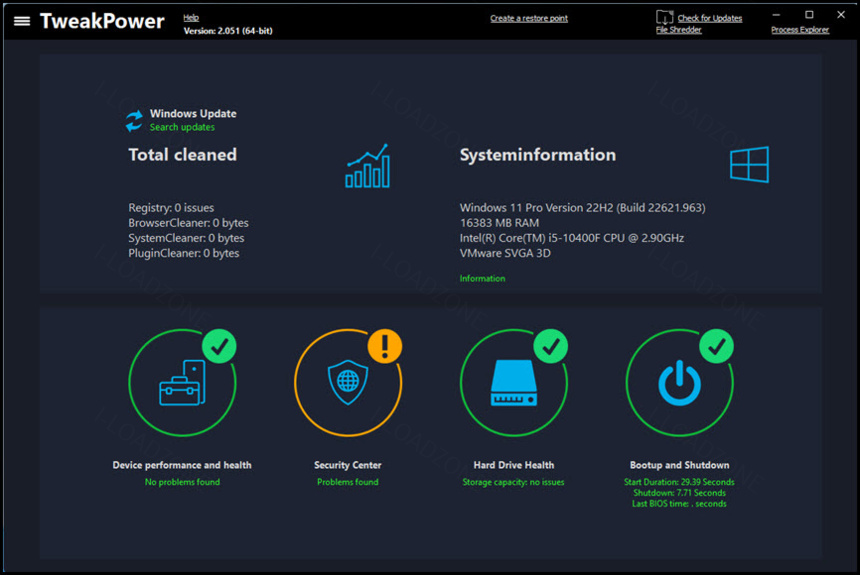Image resolution: width=860 pixels, height=575 pixels.
Task: Click green checkmark badge on Device performance
Action: pos(219,346)
